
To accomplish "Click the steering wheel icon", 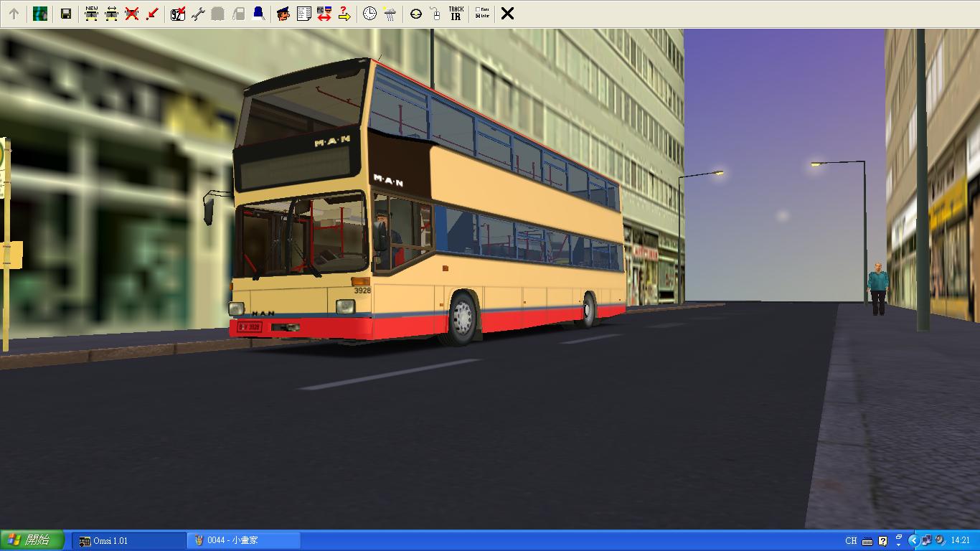I will coord(415,14).
